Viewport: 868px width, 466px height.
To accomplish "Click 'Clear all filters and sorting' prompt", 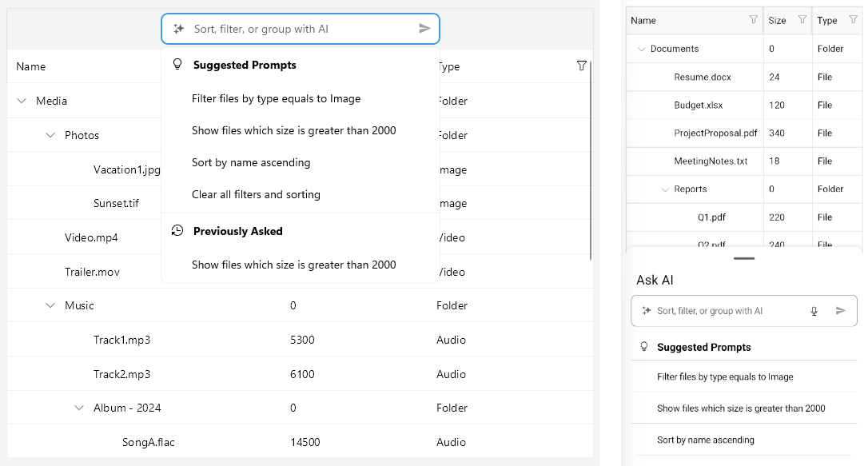I will pos(256,194).
